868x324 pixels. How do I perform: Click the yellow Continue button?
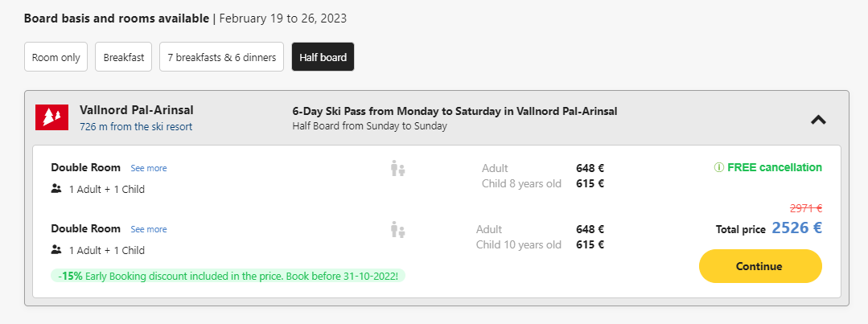click(760, 266)
